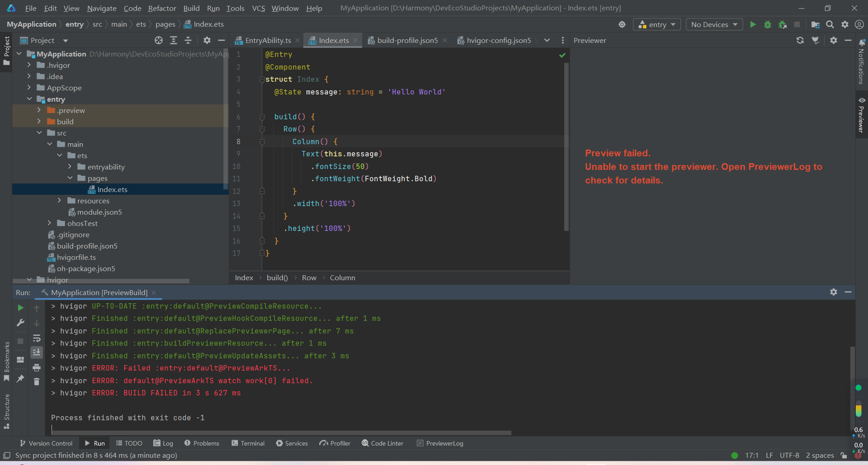Rerun PreviewBuild in Run panel
This screenshot has height=465, width=868.
(20, 308)
